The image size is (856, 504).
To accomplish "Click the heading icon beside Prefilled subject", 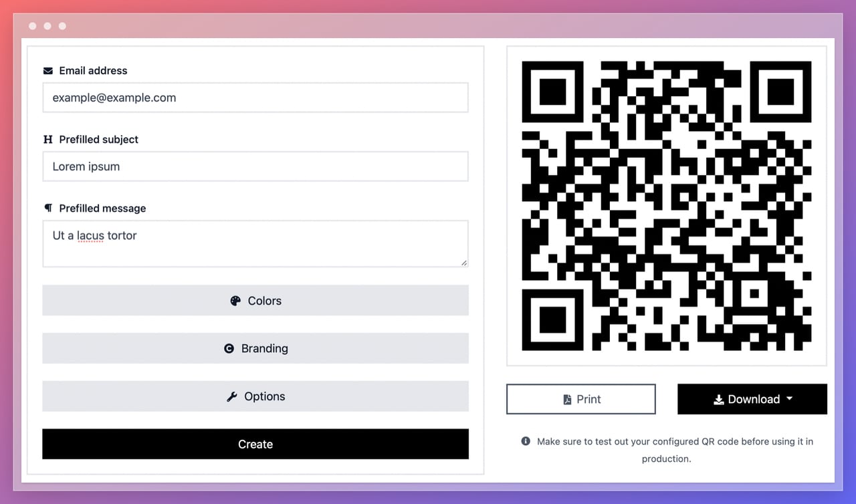I will pyautogui.click(x=47, y=140).
